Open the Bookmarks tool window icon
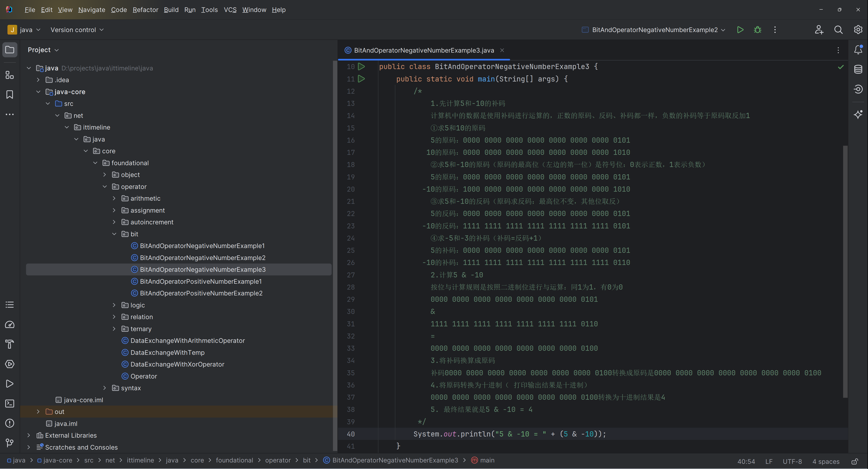Viewport: 868px width, 469px height. (10, 95)
